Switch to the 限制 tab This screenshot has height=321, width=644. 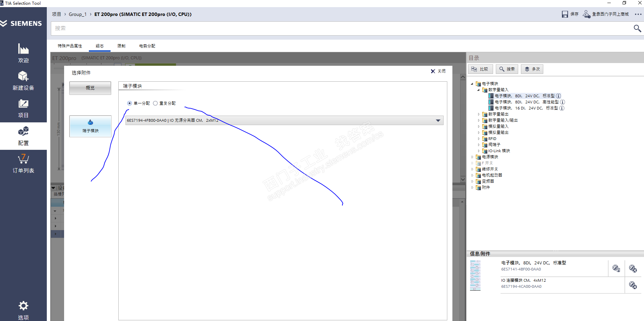[121, 46]
